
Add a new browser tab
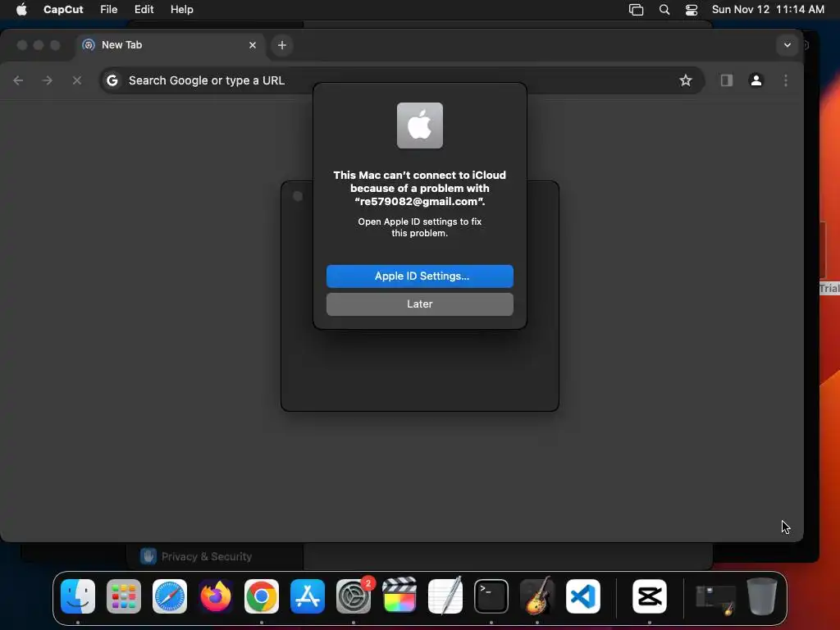pos(282,45)
